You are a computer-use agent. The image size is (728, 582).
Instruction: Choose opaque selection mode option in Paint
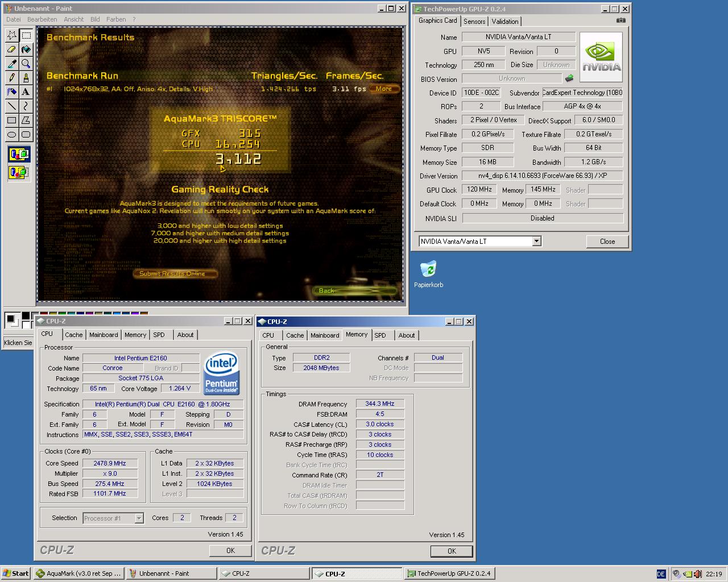click(19, 154)
